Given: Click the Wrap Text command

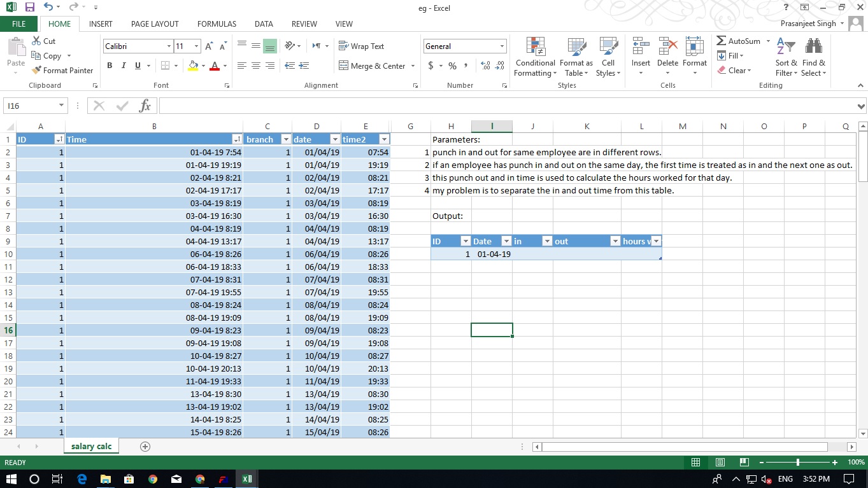Looking at the screenshot, I should click(x=363, y=46).
